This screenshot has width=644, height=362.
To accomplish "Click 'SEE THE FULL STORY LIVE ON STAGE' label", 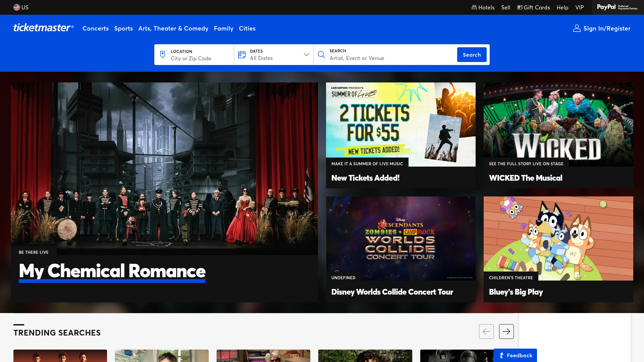I will [526, 164].
